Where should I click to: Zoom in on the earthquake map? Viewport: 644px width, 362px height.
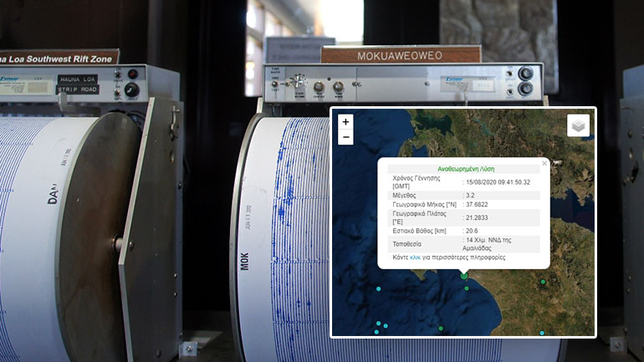click(x=346, y=121)
